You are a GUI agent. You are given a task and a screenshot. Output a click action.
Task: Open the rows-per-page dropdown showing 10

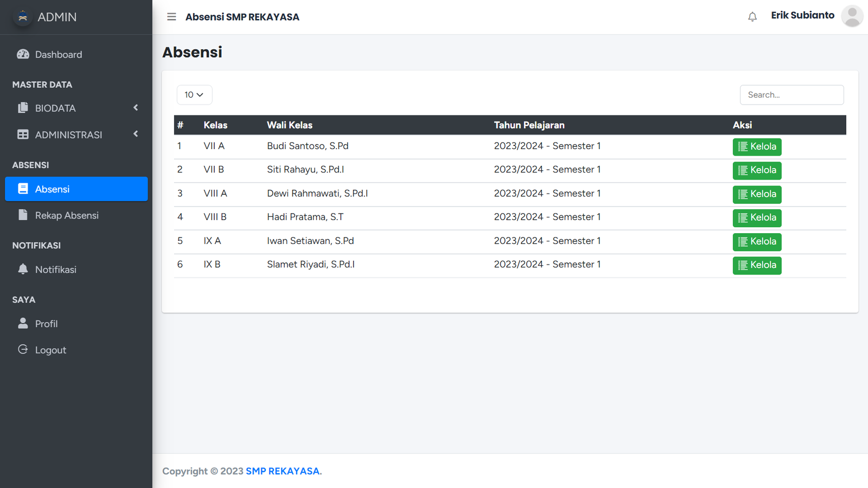(x=194, y=95)
